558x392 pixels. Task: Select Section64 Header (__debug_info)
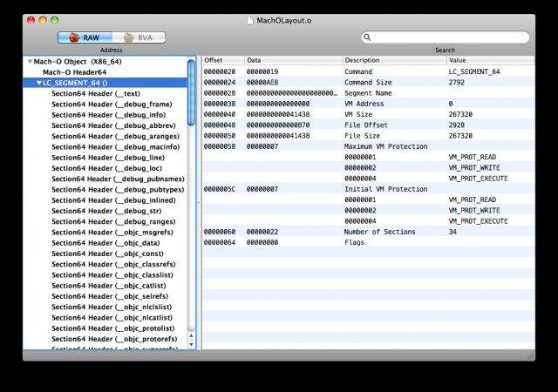pyautogui.click(x=108, y=115)
